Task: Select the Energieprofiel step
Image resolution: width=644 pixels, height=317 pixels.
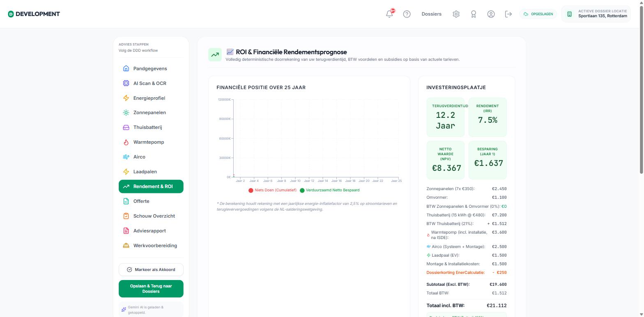Action: click(151, 98)
